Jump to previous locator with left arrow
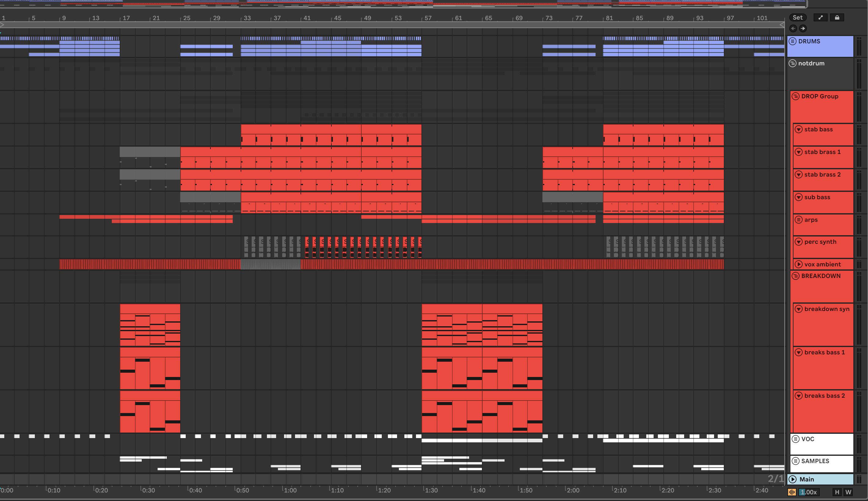The width and height of the screenshot is (868, 501). (x=793, y=28)
